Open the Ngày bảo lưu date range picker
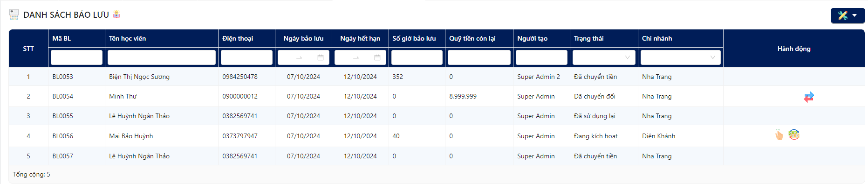The image size is (868, 184). tap(303, 57)
